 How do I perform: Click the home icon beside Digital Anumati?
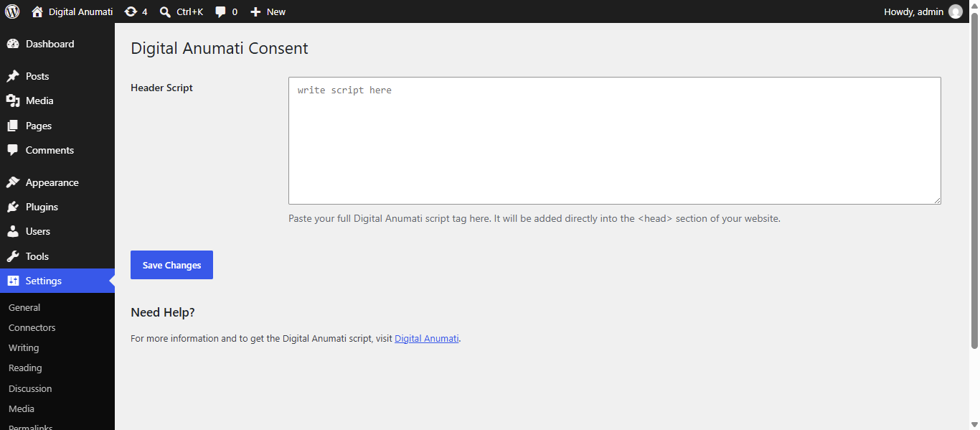coord(37,11)
